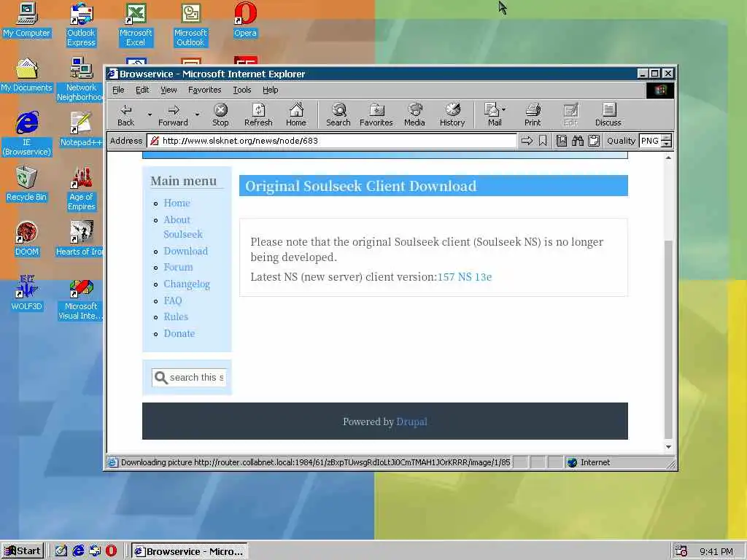Image resolution: width=747 pixels, height=560 pixels.
Task: Click the search this site field
Action: [x=189, y=378]
